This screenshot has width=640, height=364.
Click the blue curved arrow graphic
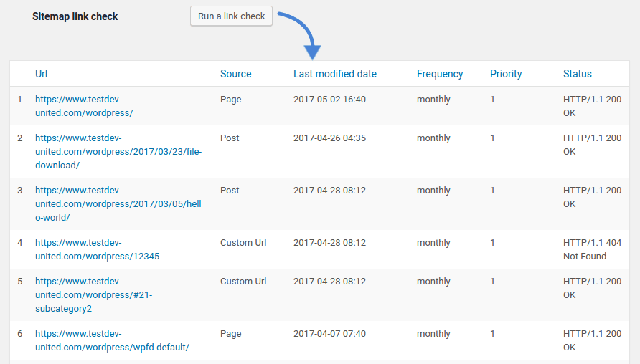301,34
